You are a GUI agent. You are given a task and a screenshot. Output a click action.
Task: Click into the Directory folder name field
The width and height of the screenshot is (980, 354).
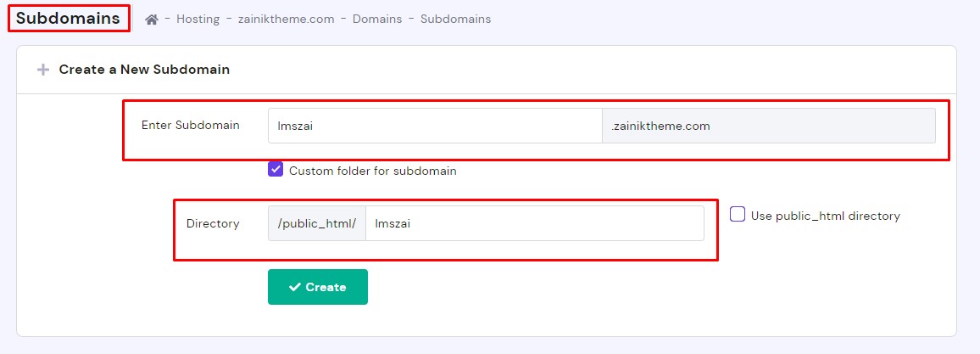(534, 223)
